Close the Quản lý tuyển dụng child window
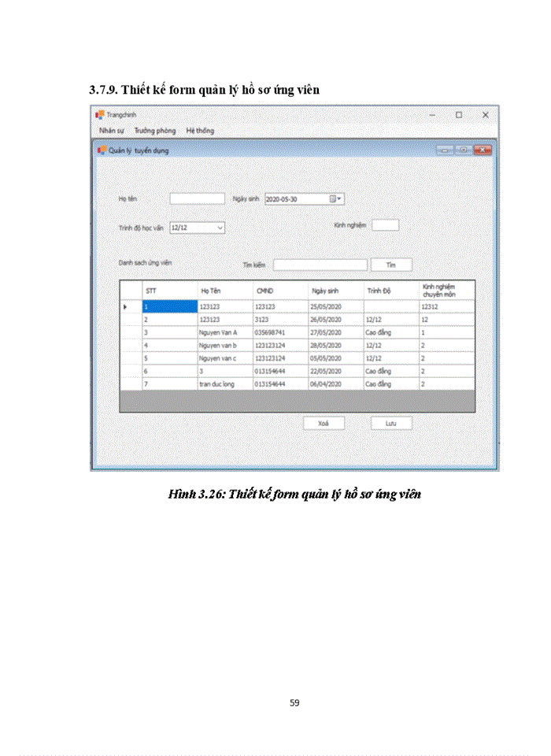This screenshot has width=551, height=756. click(483, 150)
